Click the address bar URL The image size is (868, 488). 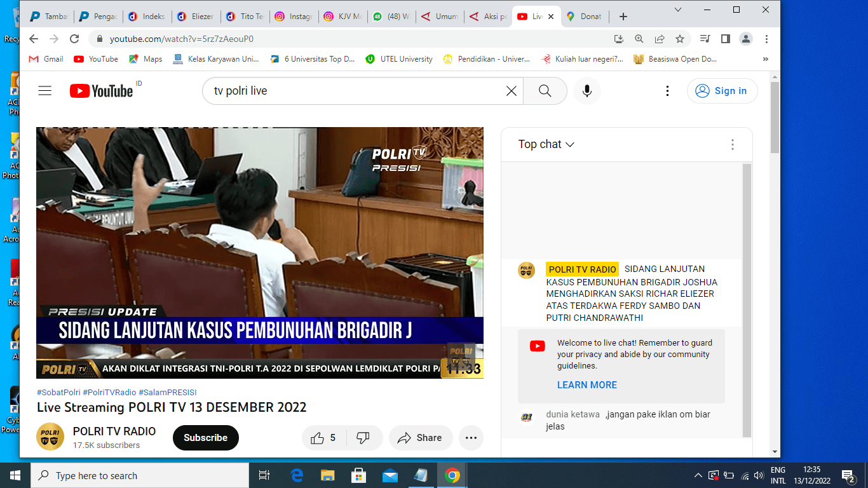pos(182,39)
